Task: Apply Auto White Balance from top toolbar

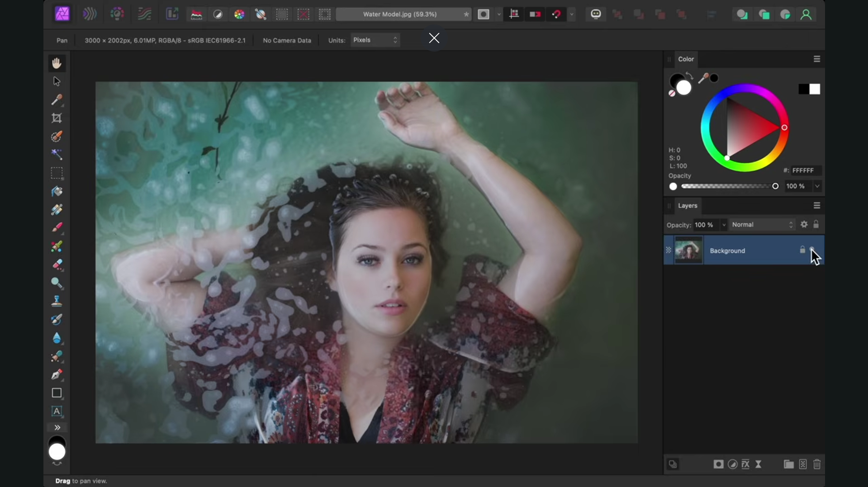Action: (x=261, y=14)
